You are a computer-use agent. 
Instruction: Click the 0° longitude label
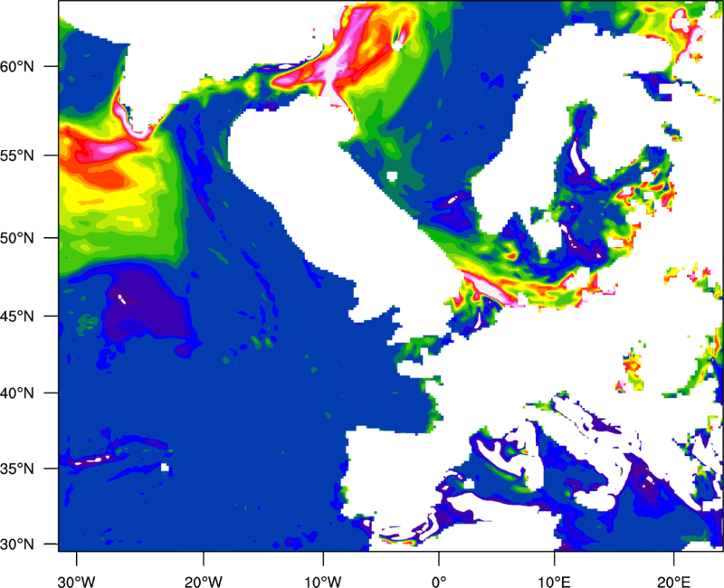tap(439, 582)
